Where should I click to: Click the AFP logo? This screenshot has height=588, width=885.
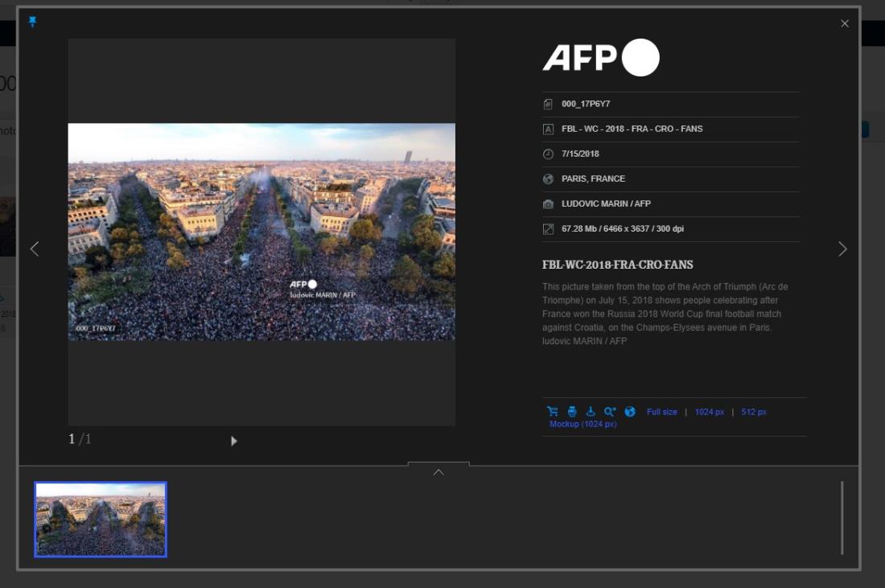[601, 58]
